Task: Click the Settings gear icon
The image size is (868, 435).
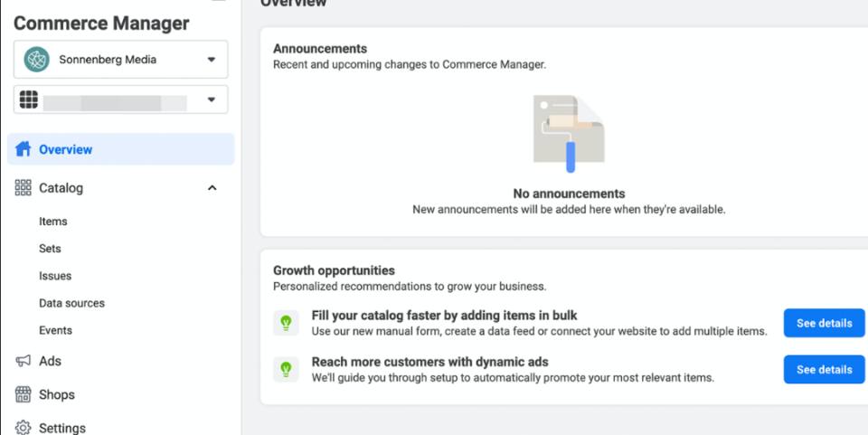Action: point(23,428)
